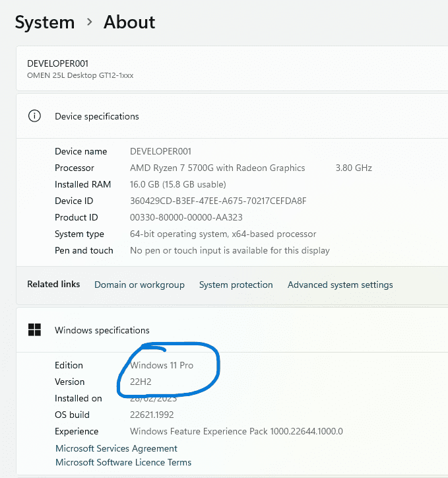Select OMEN 25L Desktop GT12-1xxx model text
The width and height of the screenshot is (448, 478).
(x=80, y=75)
